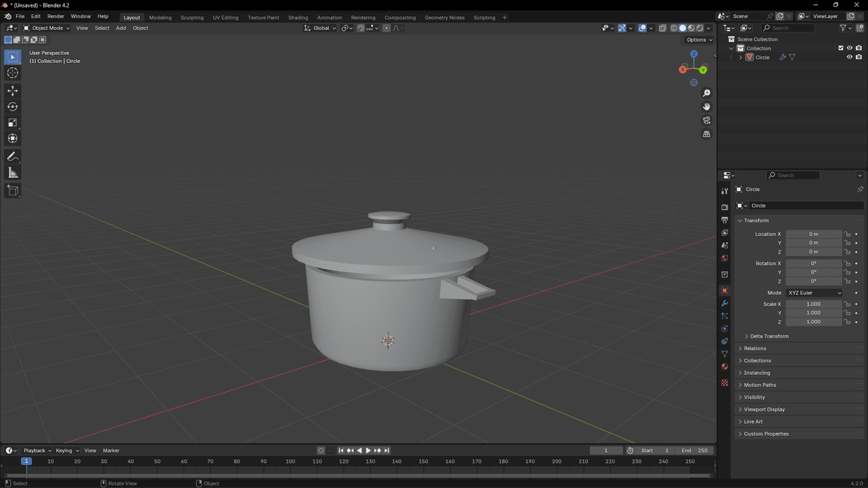The image size is (868, 488).
Task: Open the Modifiers properties tab
Action: coord(724,303)
